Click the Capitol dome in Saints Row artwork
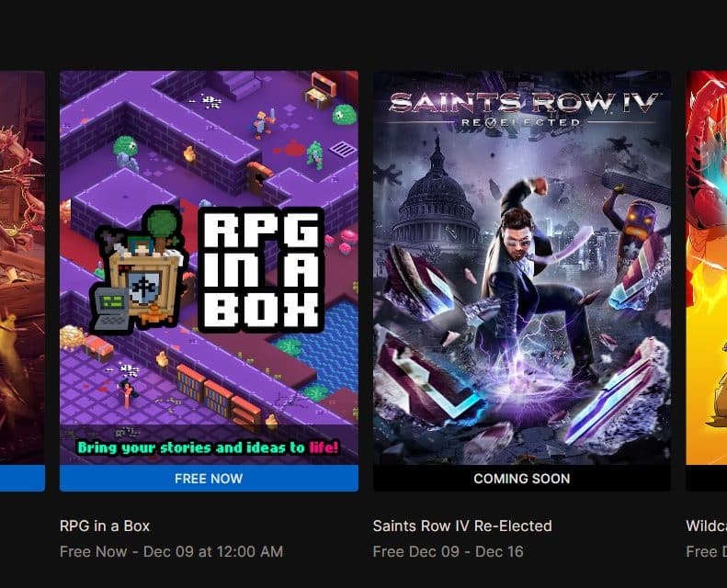Image resolution: width=727 pixels, height=588 pixels. 435,195
